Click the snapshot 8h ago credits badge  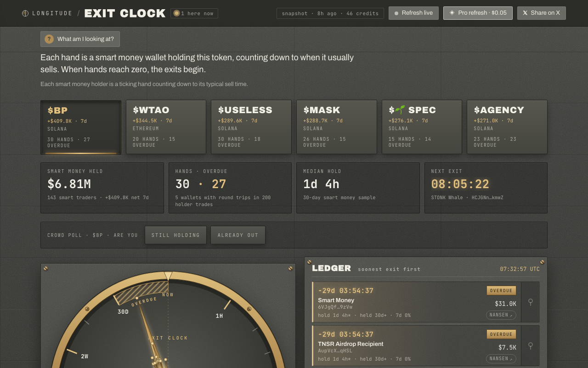330,13
